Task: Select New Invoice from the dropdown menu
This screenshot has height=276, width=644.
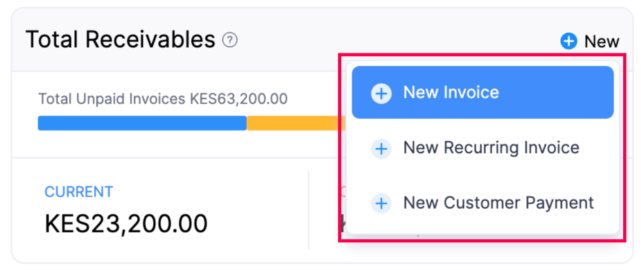Action: tap(451, 92)
